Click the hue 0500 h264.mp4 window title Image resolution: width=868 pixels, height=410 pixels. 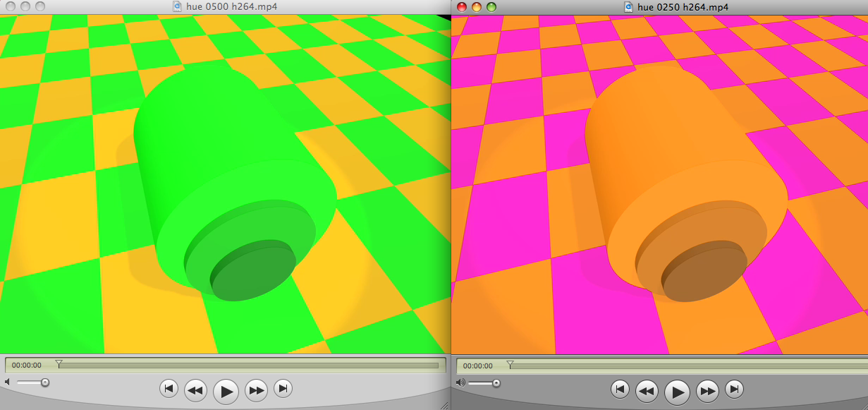pos(231,6)
